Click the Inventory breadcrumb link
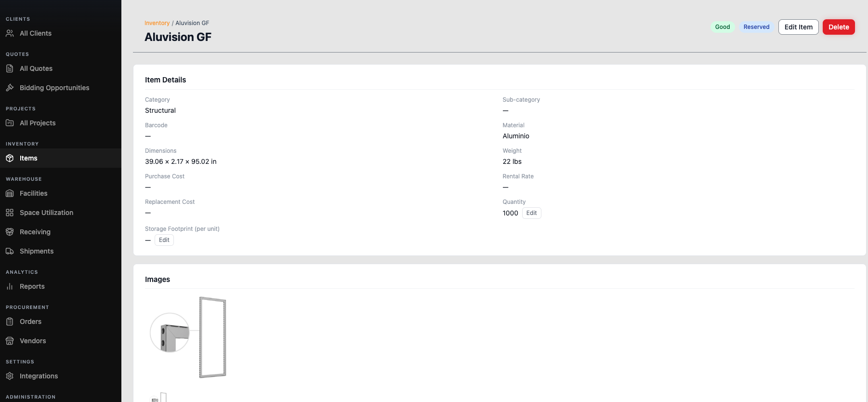 pyautogui.click(x=157, y=23)
